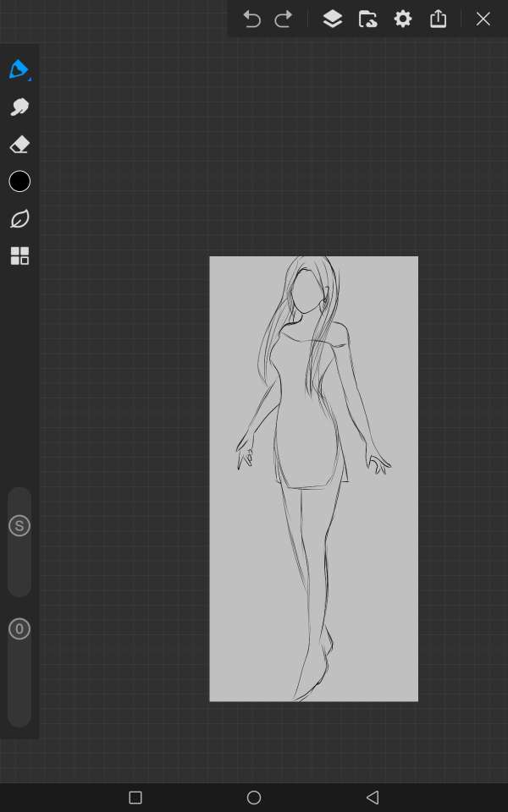
Task: Close the painting with the X
Action: [x=483, y=19]
